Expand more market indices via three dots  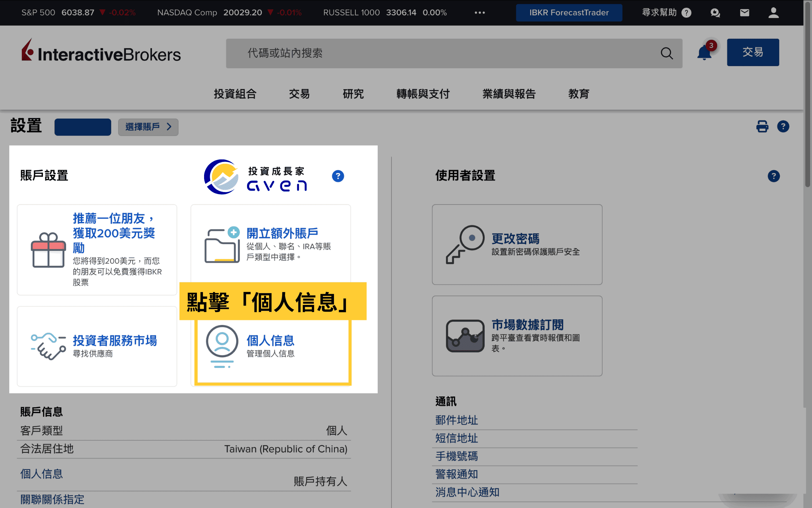[479, 13]
